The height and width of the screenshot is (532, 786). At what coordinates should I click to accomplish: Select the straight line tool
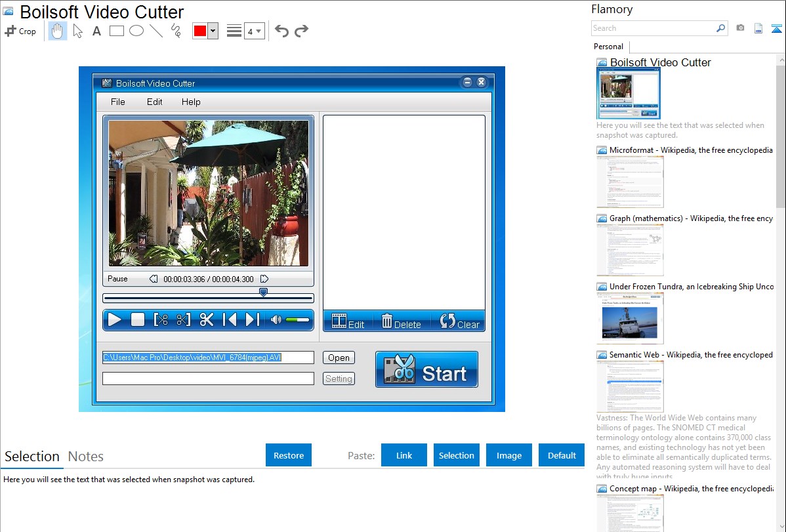coord(156,31)
